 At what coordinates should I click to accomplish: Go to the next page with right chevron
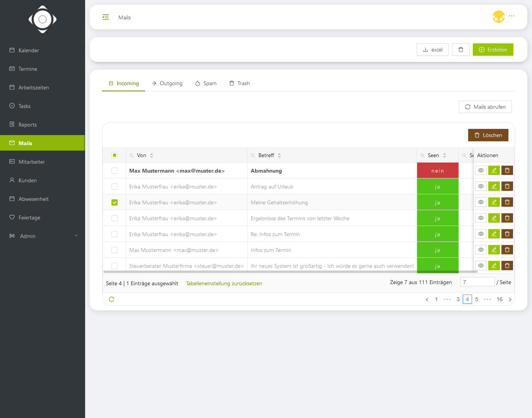[510, 300]
